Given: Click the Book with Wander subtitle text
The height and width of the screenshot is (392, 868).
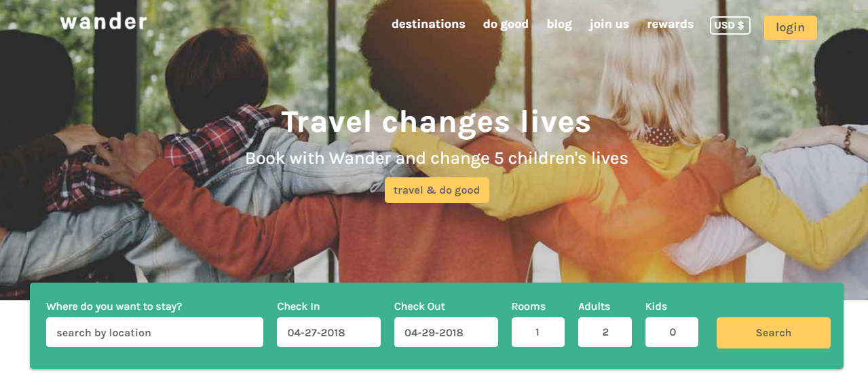Looking at the screenshot, I should point(436,158).
